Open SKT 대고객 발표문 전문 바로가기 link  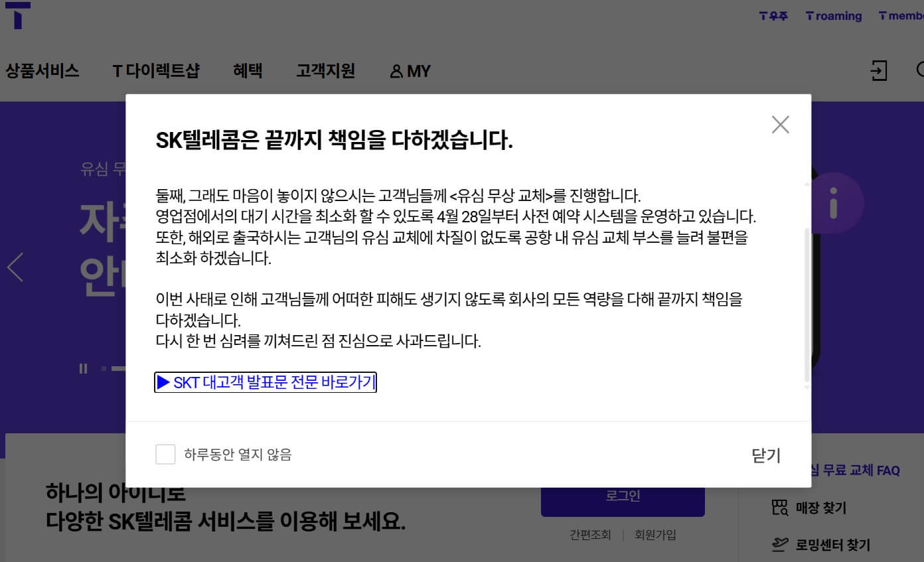coord(266,382)
